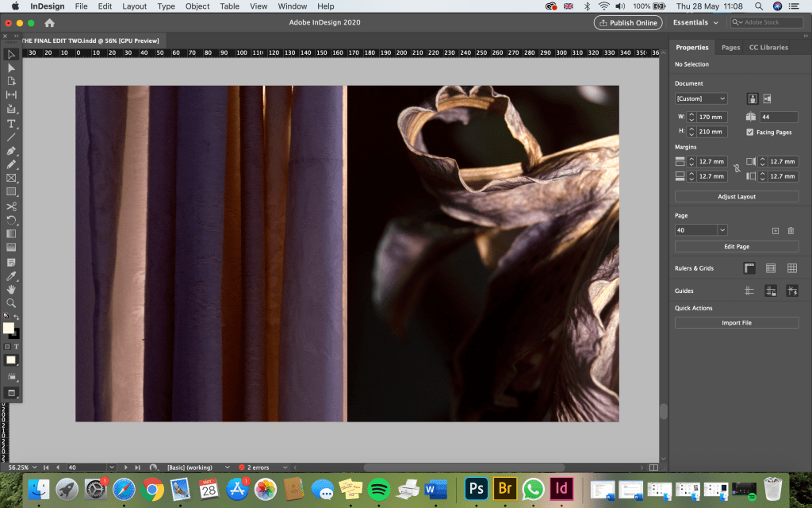Expand the Page number 40 dropdown
Viewport: 812px width, 508px height.
coord(722,230)
